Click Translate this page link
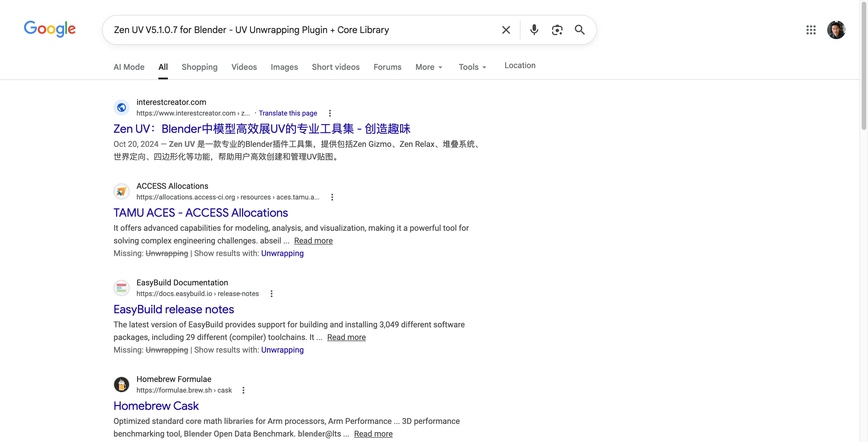This screenshot has width=868, height=442. pos(288,113)
